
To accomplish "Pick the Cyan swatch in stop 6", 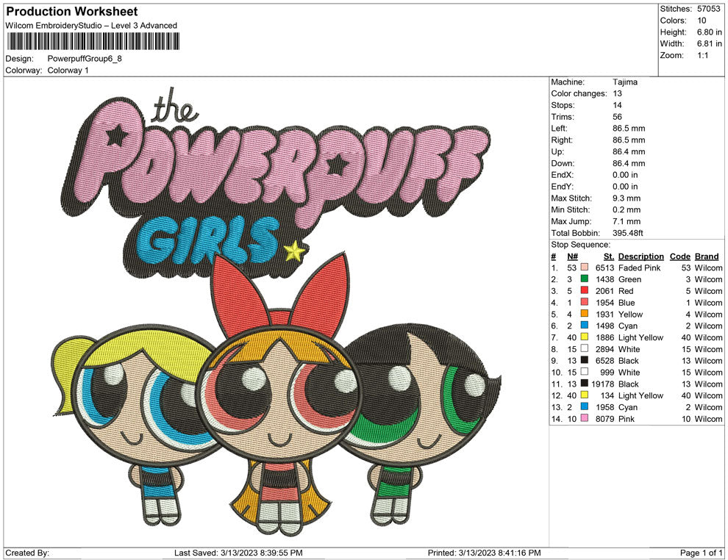I will (x=585, y=326).
